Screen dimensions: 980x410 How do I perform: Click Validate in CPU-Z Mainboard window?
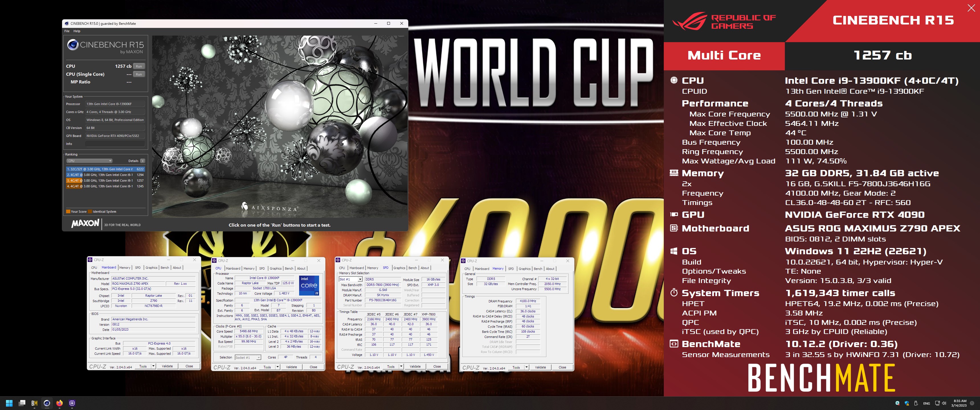click(x=168, y=366)
